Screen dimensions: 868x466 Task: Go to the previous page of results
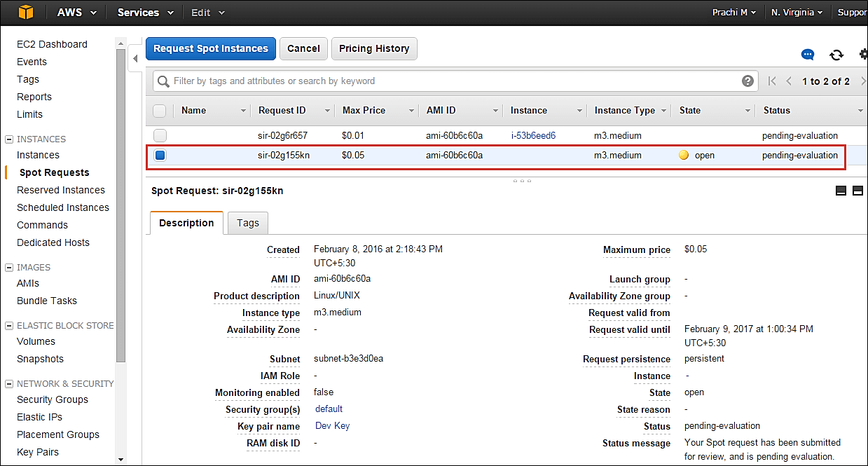click(789, 81)
